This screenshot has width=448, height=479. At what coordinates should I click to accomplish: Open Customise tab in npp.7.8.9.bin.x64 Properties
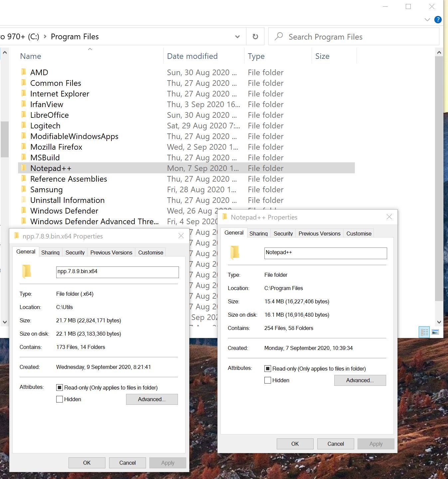tap(151, 252)
